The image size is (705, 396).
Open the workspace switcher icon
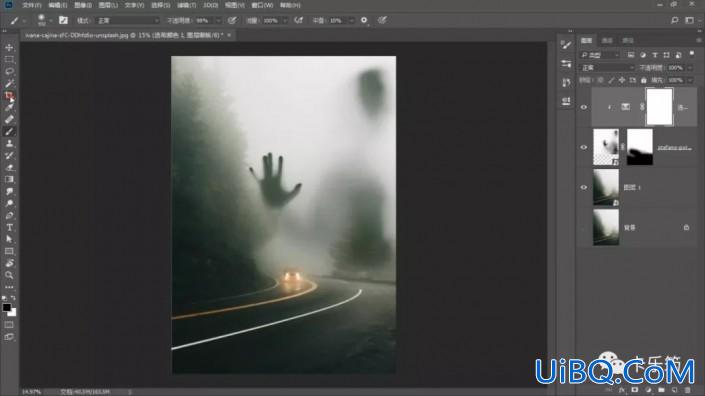(689, 20)
